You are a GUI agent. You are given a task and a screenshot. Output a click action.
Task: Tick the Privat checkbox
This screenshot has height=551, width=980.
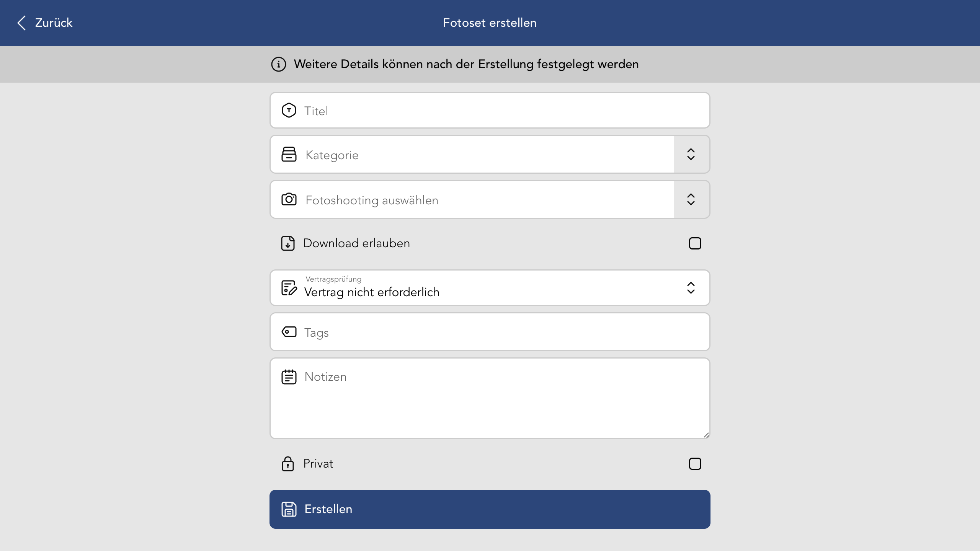pyautogui.click(x=695, y=464)
